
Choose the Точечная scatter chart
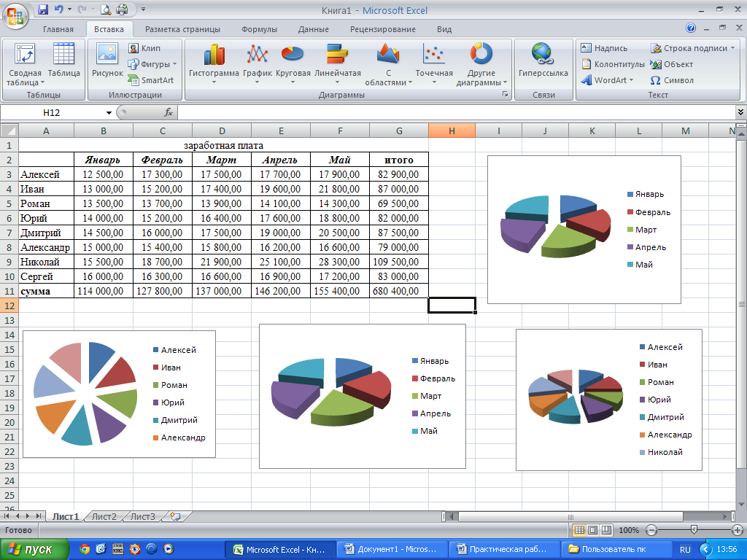(434, 64)
